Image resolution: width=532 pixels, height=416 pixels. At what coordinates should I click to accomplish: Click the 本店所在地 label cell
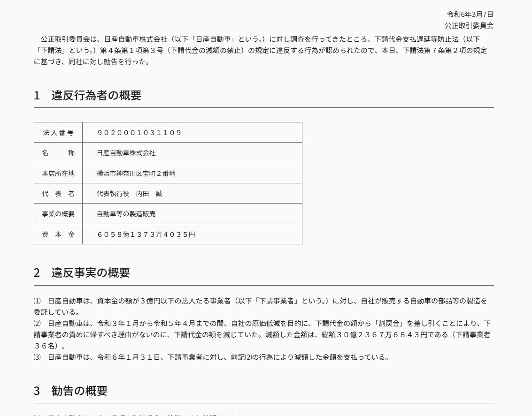tap(58, 174)
